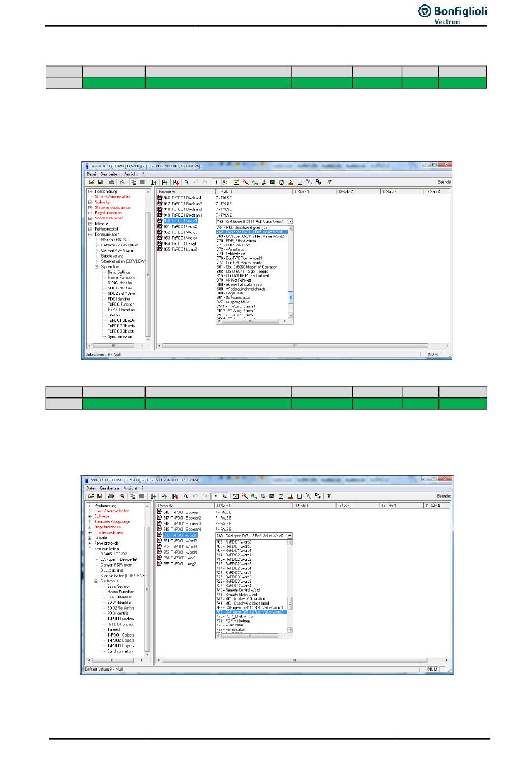Undo arrow icon in upper VPlus toolbar

tap(196, 182)
